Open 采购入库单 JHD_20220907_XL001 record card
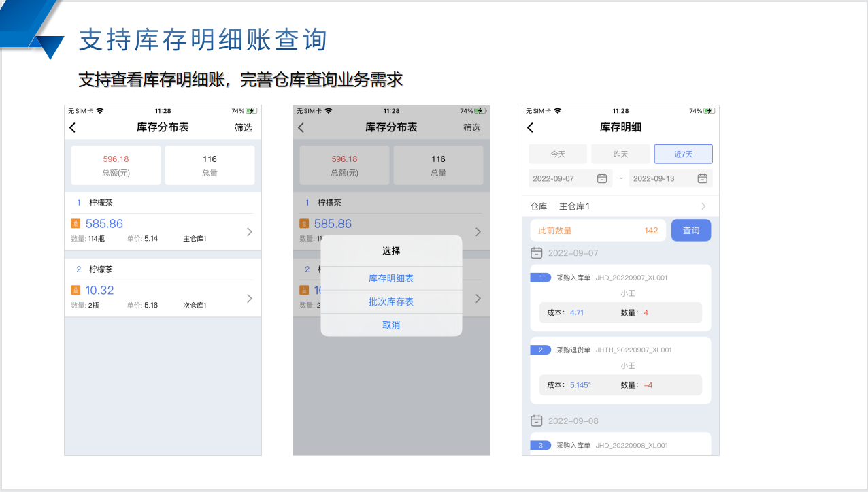Screen dimensions: 868x492 [x=620, y=297]
